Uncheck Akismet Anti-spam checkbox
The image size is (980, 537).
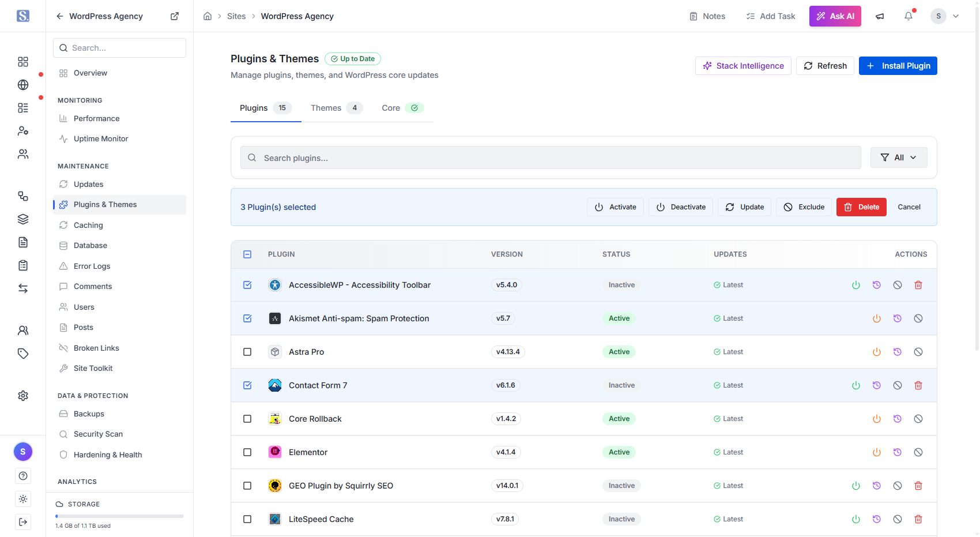[x=247, y=318]
